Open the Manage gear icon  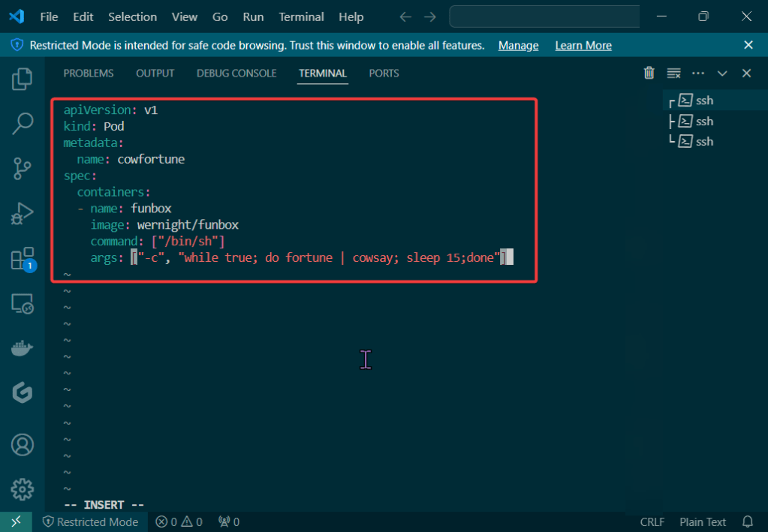coord(23,488)
